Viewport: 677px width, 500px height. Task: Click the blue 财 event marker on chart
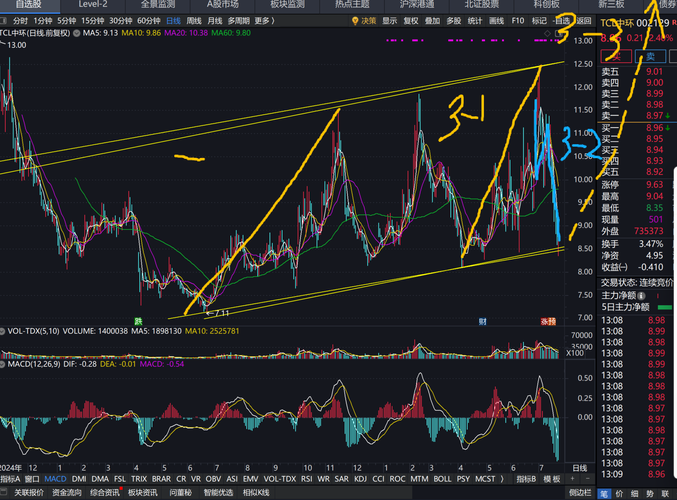tap(482, 321)
